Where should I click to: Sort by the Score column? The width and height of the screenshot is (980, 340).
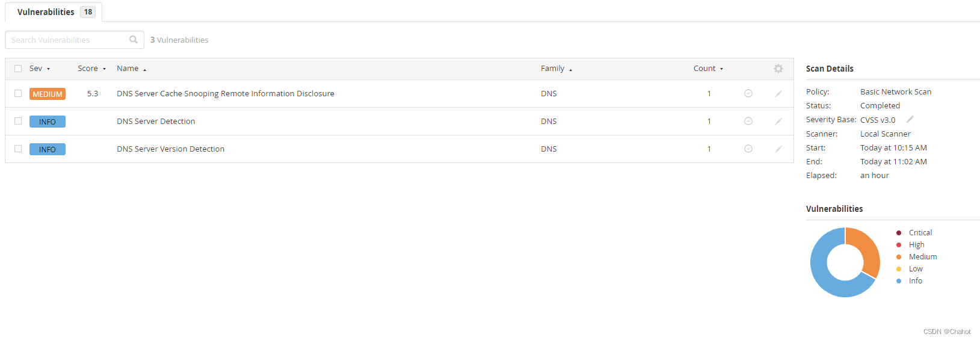(x=91, y=69)
